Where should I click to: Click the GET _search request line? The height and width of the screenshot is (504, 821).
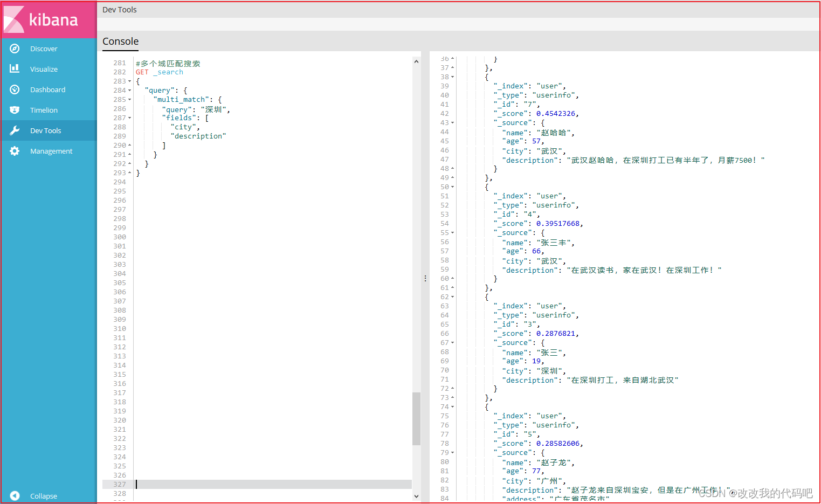tap(160, 72)
